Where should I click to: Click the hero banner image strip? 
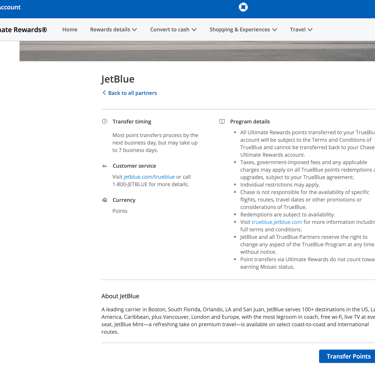tap(197, 51)
